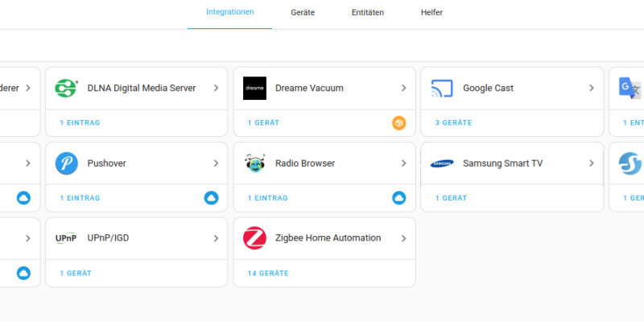644x322 pixels.
Task: Click the Pushover logo icon
Action: (x=66, y=163)
